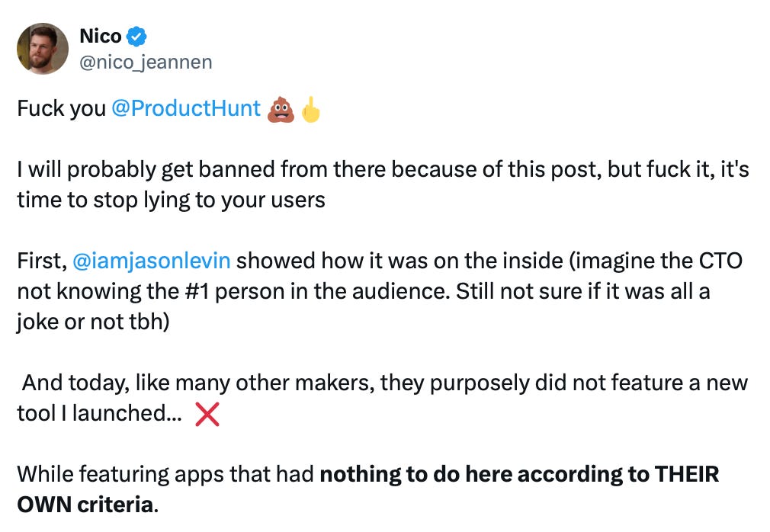Click the red cross mark emoji
Viewport: 770px width, 532px height.
(207, 414)
